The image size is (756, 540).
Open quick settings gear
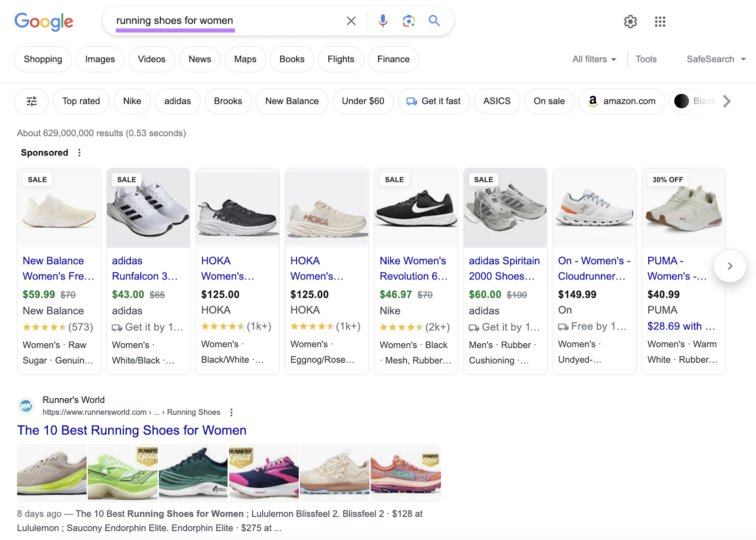[630, 22]
